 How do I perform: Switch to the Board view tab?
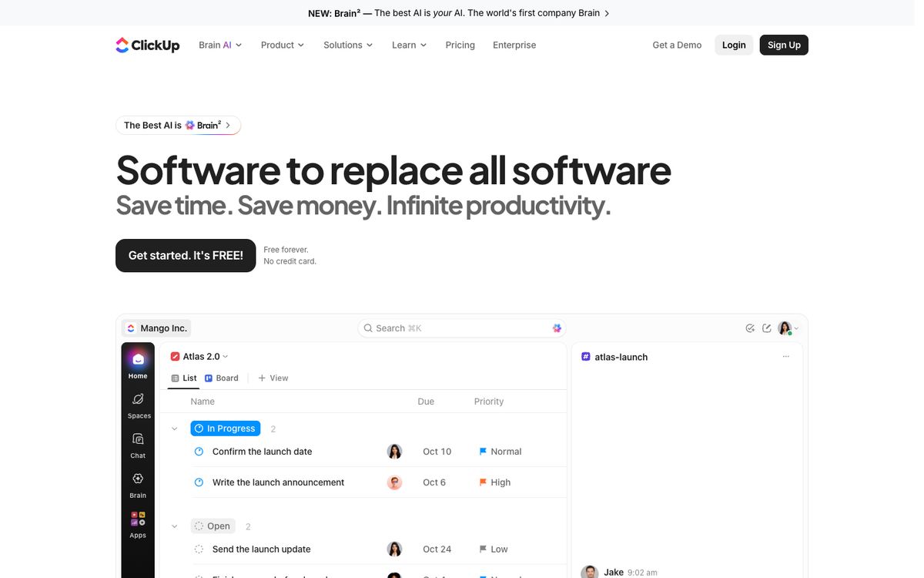coord(222,378)
